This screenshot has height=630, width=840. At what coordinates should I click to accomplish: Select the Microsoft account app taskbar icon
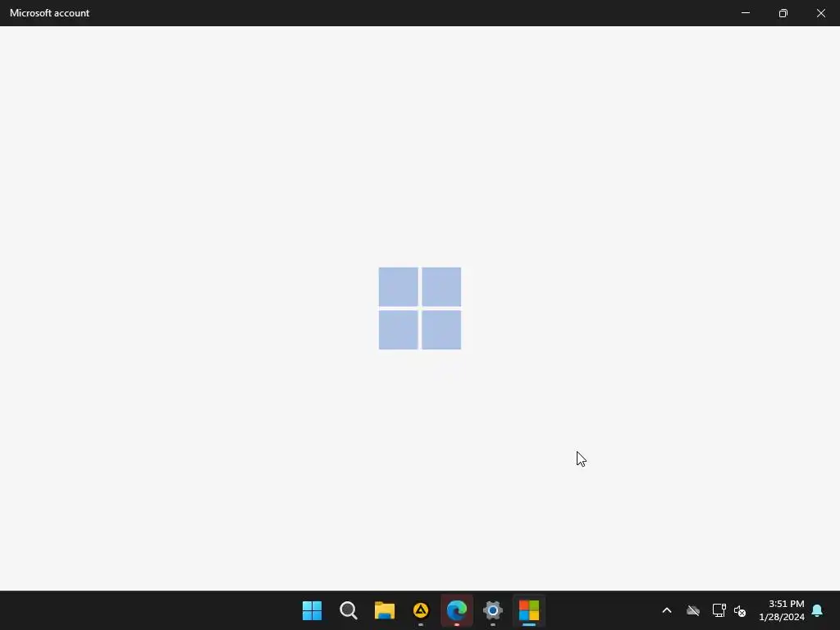[529, 610]
